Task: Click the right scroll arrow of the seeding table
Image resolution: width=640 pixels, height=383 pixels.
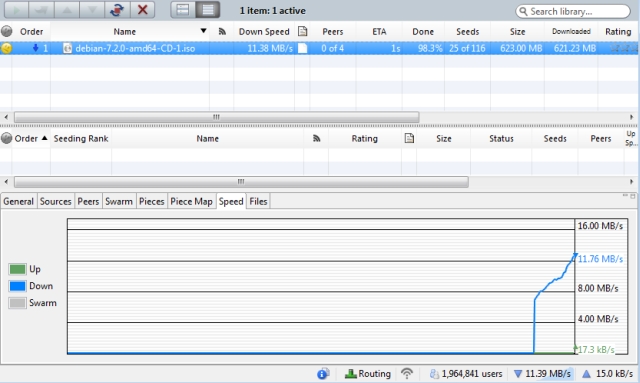Action: point(631,182)
